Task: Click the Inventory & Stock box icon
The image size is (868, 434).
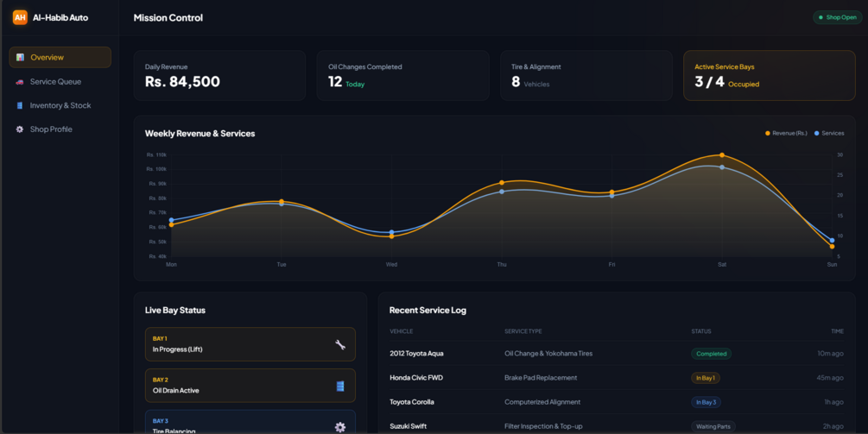Action: tap(20, 105)
